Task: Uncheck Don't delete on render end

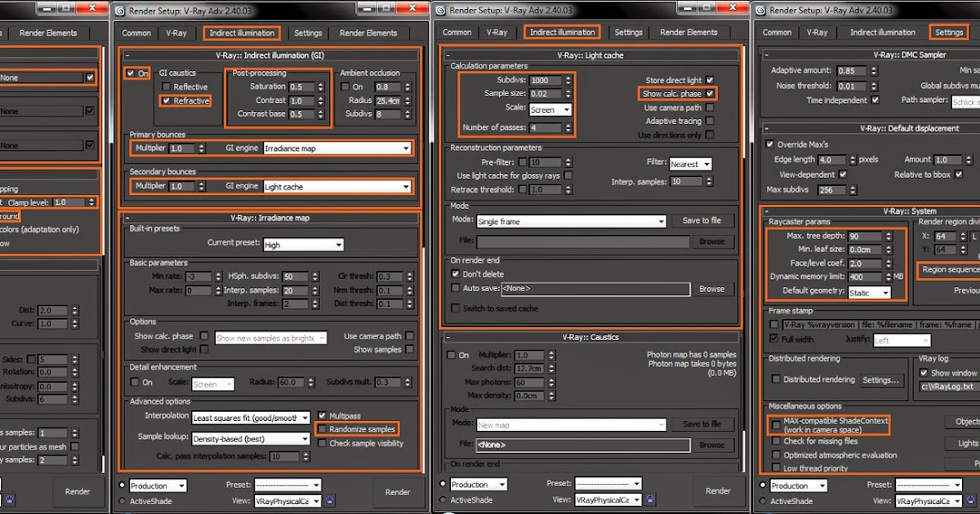Action: tap(456, 274)
